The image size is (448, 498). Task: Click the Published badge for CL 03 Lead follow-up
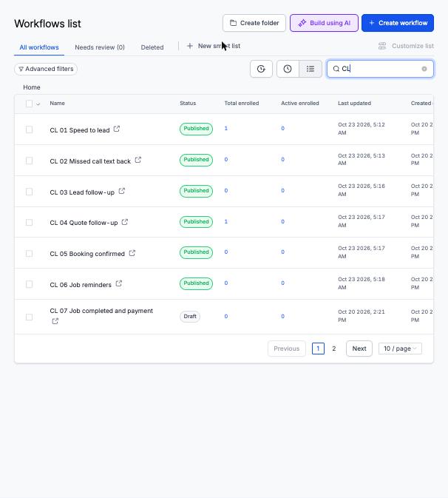tap(196, 191)
